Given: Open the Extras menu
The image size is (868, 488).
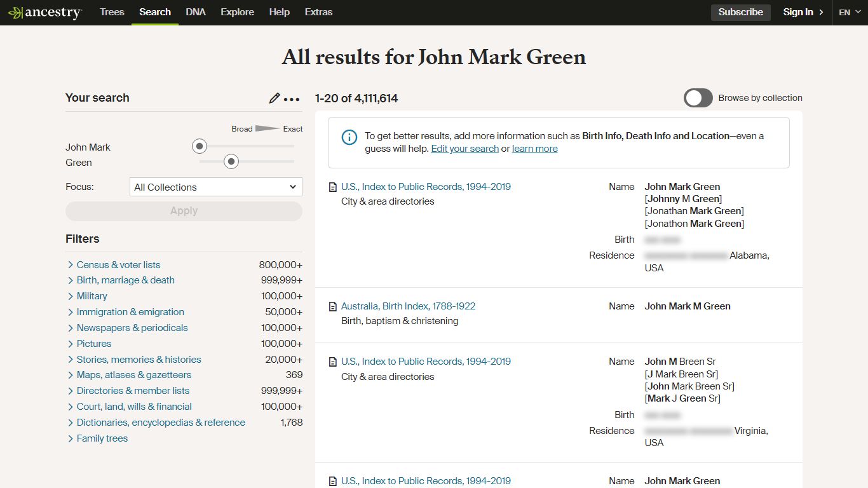Looking at the screenshot, I should point(318,12).
